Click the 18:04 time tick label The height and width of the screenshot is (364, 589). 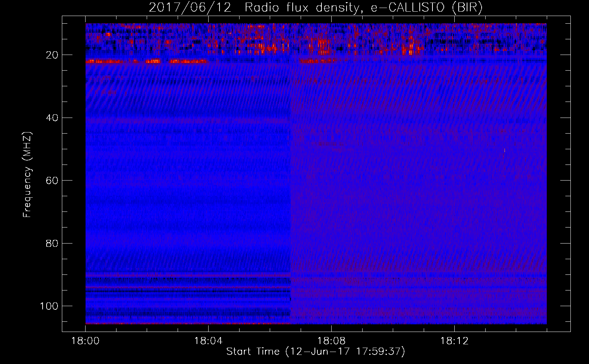[x=208, y=341]
